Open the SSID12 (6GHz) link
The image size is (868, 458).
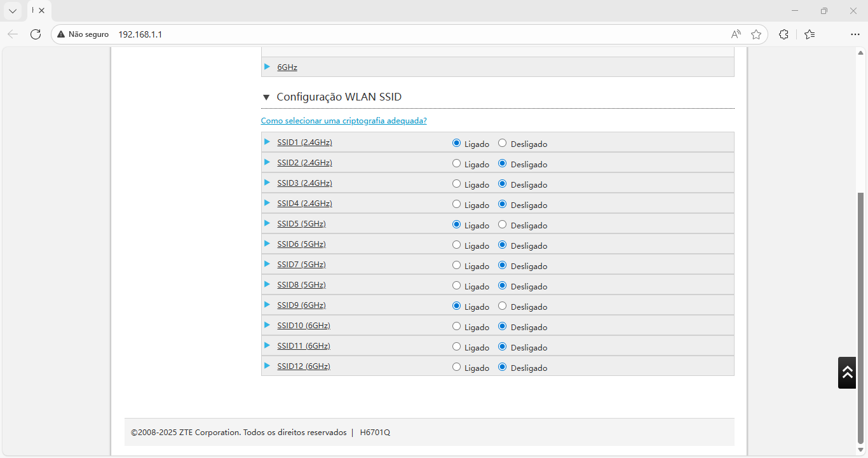pyautogui.click(x=303, y=366)
